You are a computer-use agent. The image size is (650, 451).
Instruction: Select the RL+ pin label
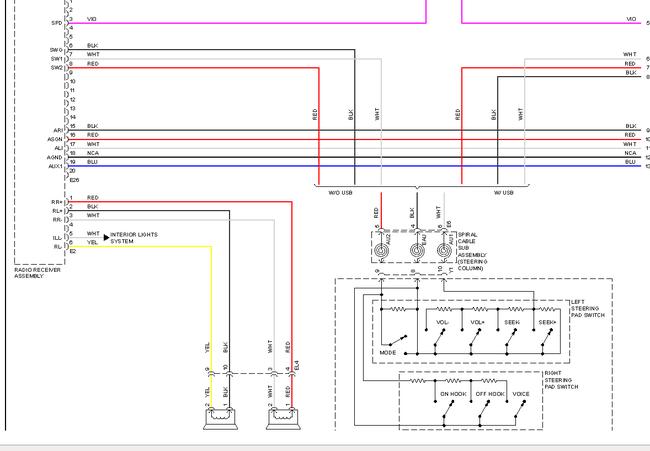click(x=57, y=211)
